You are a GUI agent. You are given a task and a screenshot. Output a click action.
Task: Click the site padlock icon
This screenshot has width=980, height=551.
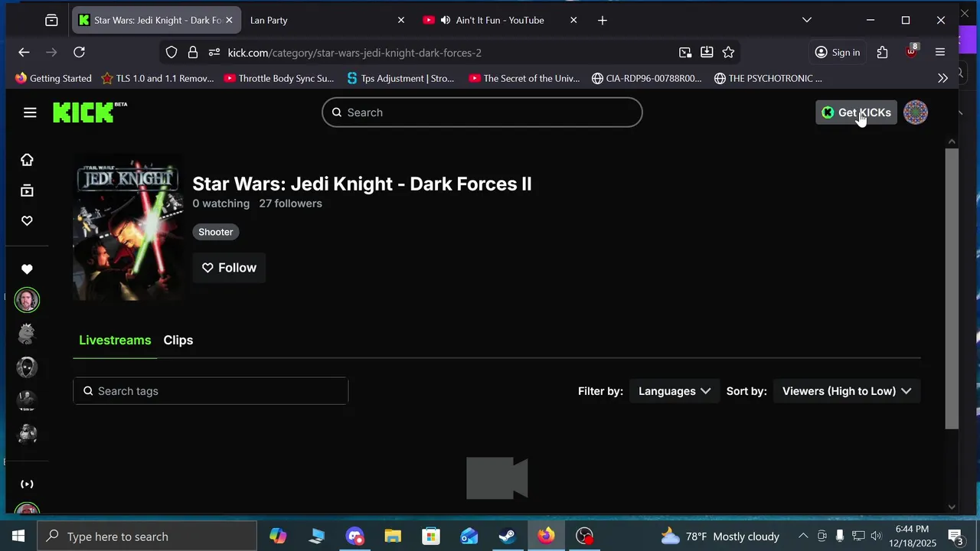coord(193,52)
